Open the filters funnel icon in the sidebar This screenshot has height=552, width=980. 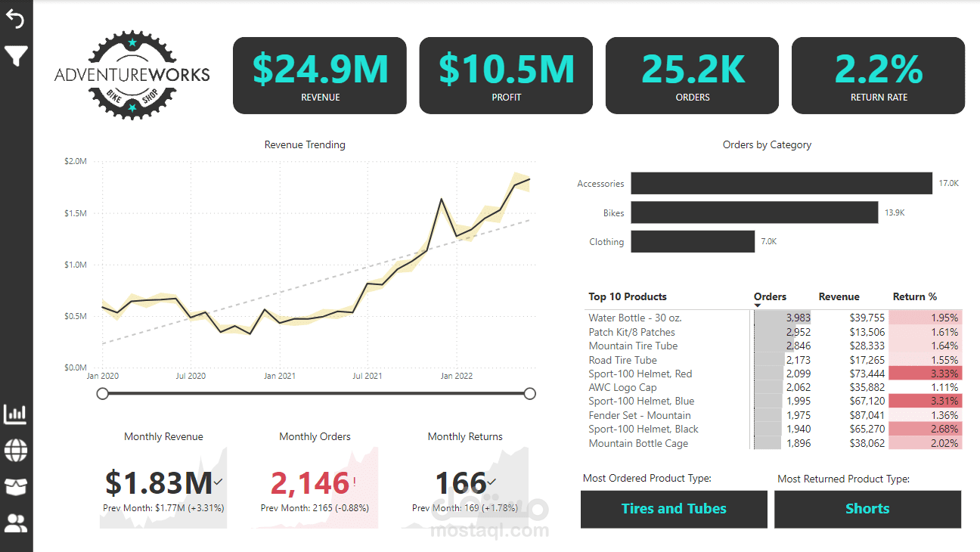pyautogui.click(x=16, y=56)
